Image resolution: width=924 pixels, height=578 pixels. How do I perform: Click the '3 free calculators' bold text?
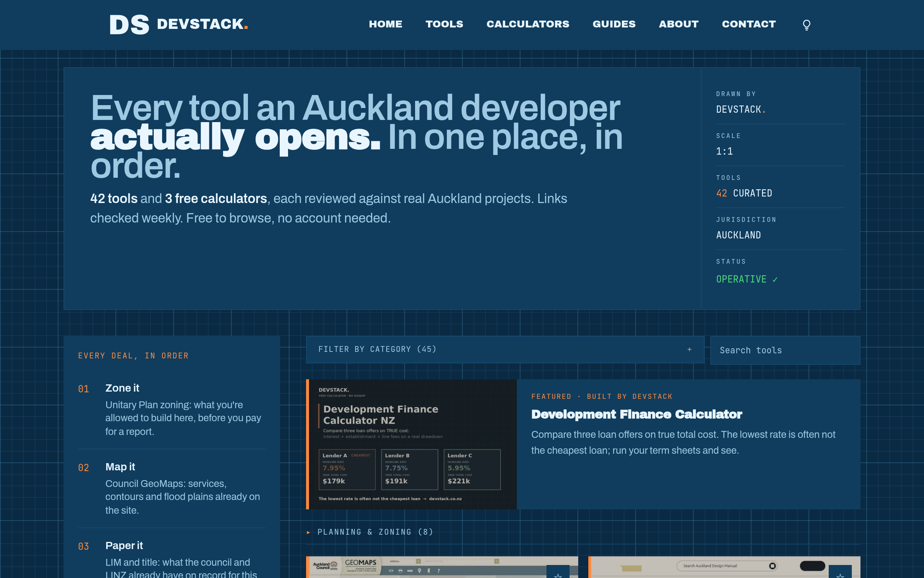pos(216,199)
